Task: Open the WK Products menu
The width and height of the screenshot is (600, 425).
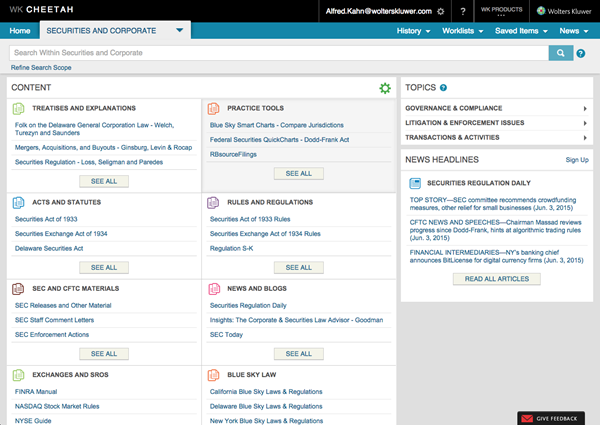Action: click(501, 11)
